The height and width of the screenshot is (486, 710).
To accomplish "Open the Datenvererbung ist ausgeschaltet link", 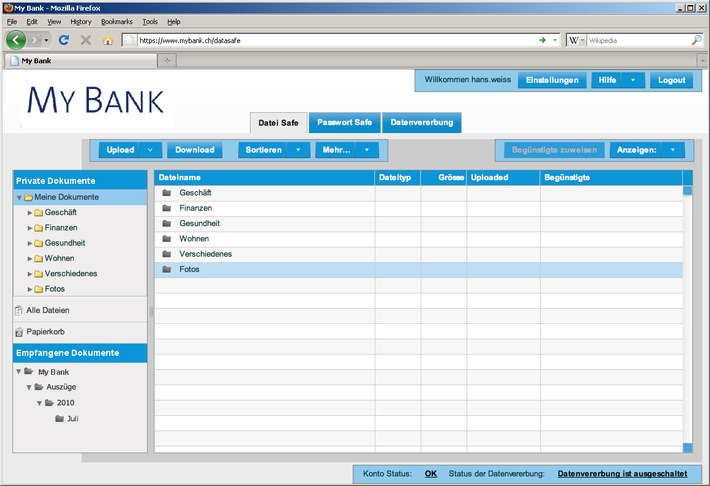I will click(622, 474).
